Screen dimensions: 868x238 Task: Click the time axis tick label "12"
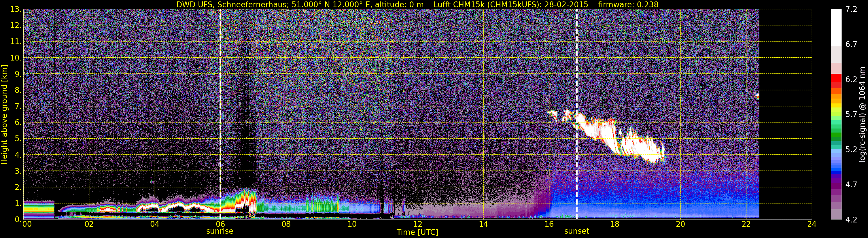417,224
